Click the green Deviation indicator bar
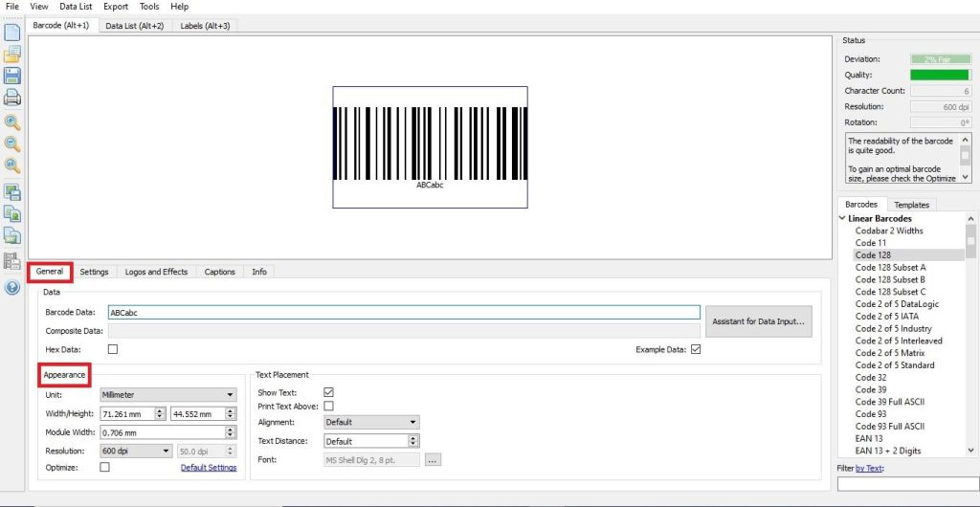 [x=940, y=59]
